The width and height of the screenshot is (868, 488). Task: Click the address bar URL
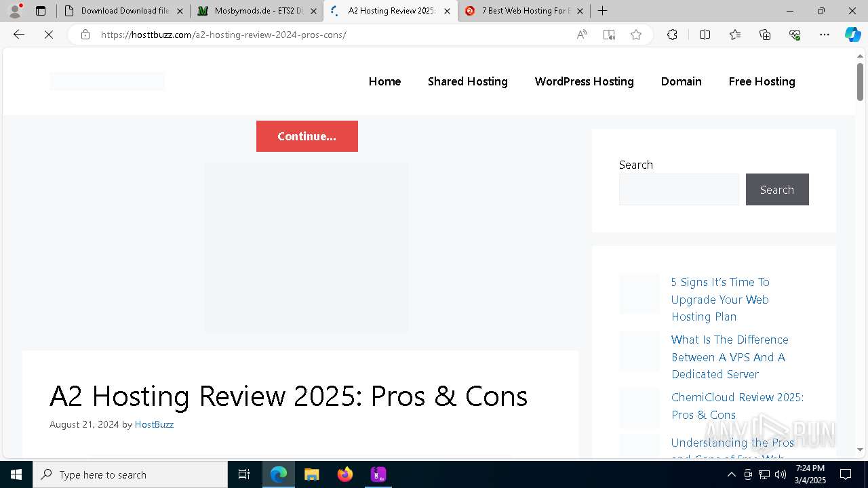224,35
